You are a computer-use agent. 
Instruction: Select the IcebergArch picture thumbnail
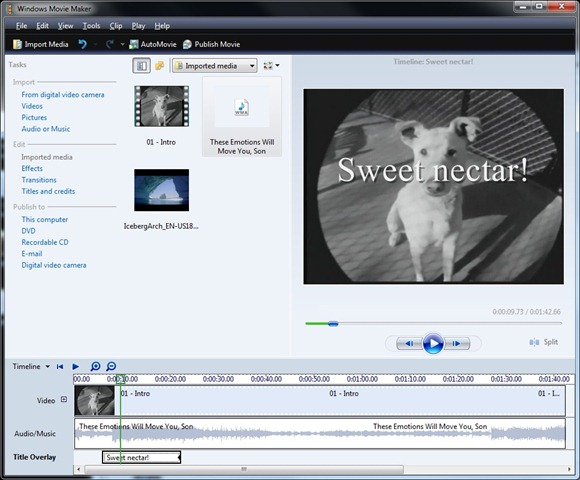161,190
